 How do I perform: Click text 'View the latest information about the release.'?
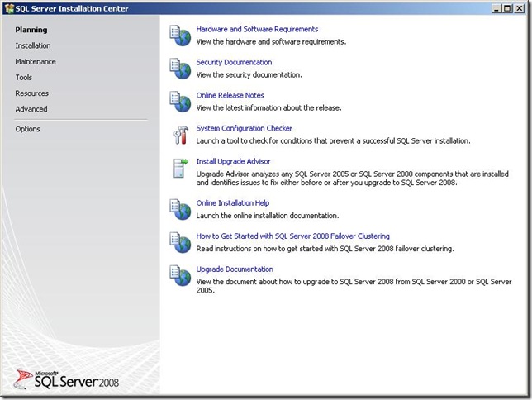tap(268, 107)
